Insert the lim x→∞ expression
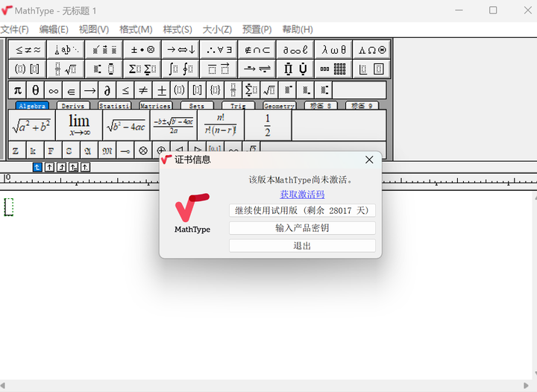The image size is (537, 392). point(79,125)
